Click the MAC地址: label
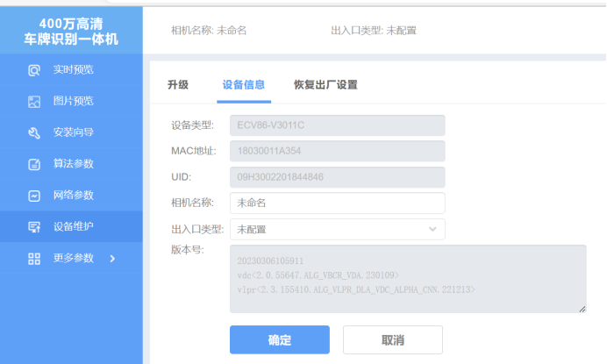Viewport: 607px width, 364px height. click(194, 151)
